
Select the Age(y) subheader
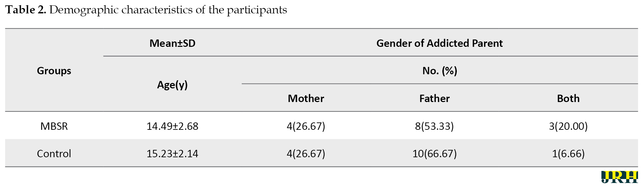172,85
